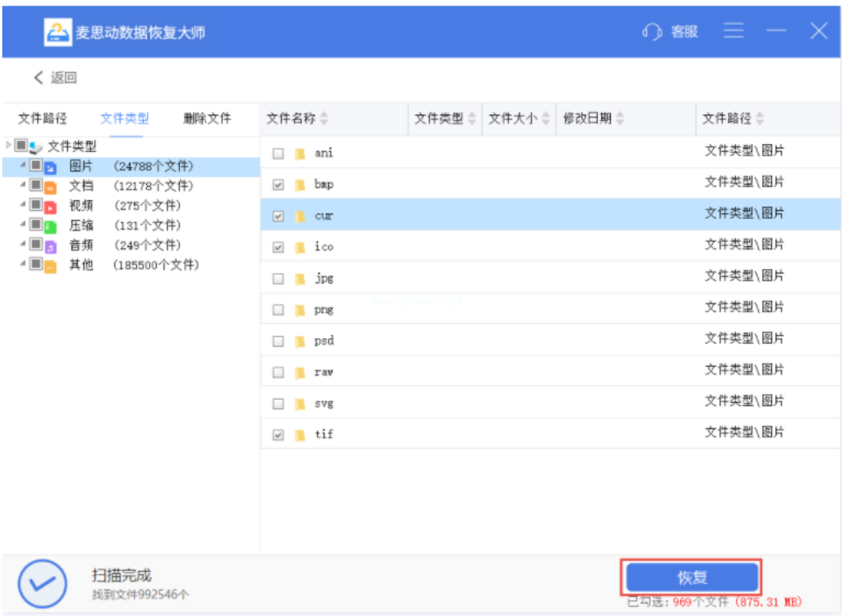
Task: Click the orange 文档 category icon
Action: (50, 187)
